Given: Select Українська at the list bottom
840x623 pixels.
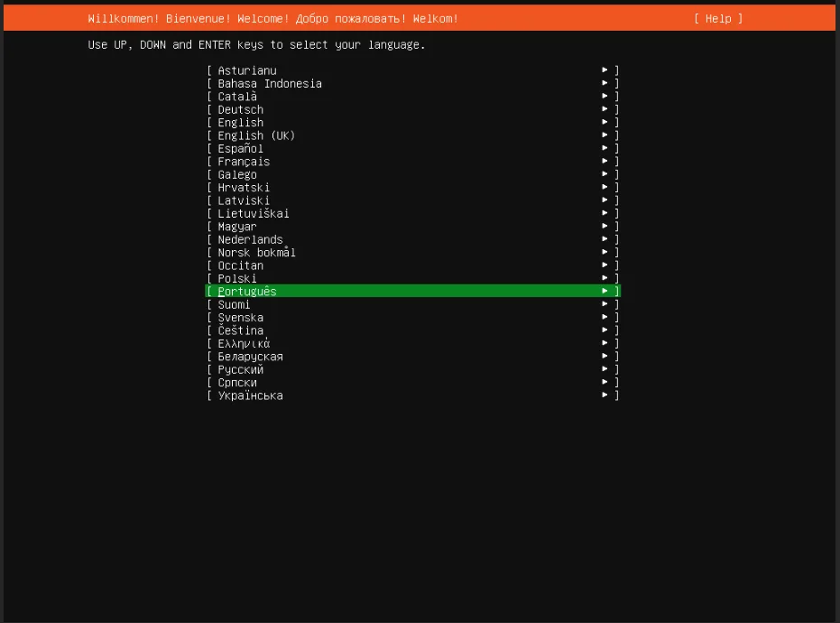Looking at the screenshot, I should [412, 395].
